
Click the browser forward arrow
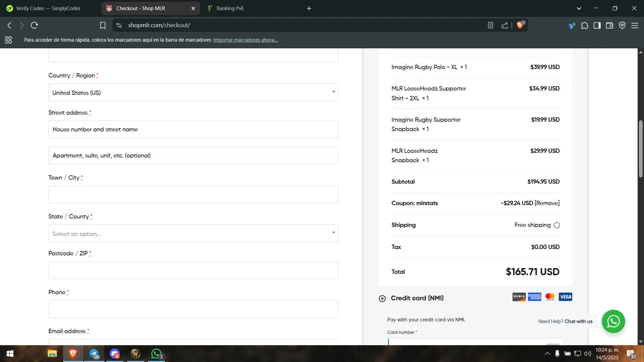[22, 25]
